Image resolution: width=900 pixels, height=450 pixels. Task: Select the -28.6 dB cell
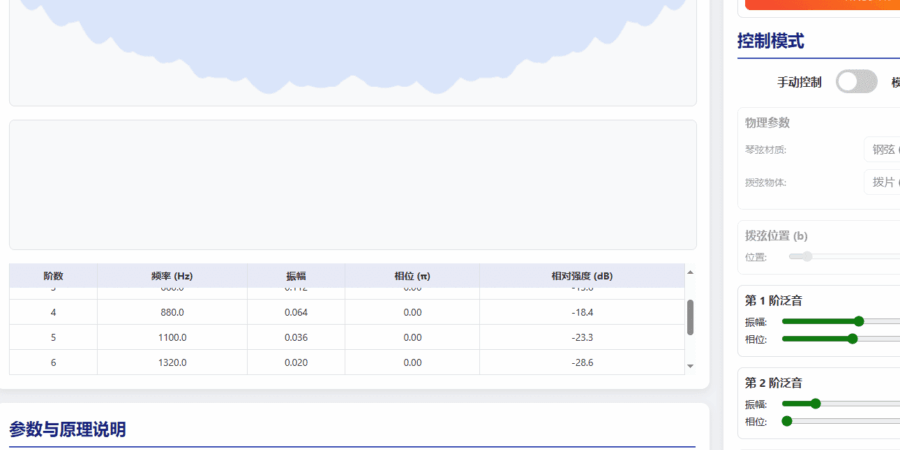pyautogui.click(x=582, y=363)
